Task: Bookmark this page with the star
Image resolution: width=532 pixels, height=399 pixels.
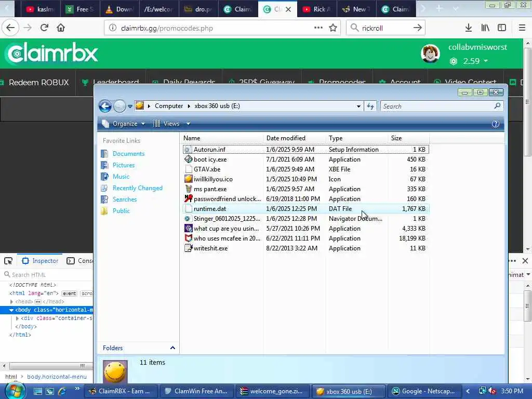Action: click(333, 28)
